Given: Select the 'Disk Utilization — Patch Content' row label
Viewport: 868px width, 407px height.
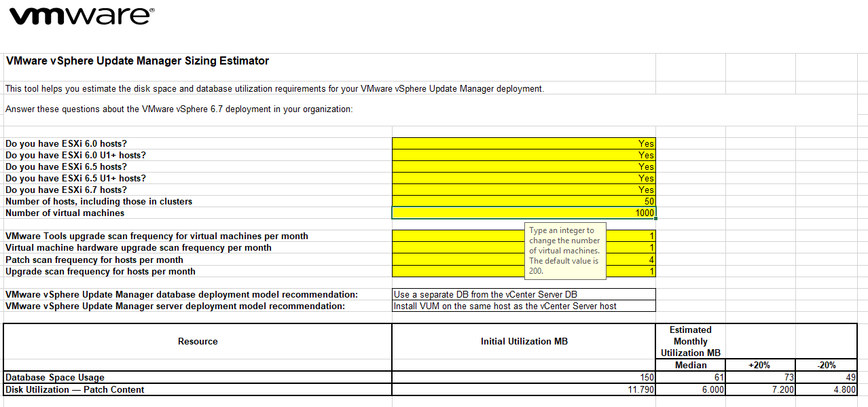Looking at the screenshot, I should coord(75,389).
